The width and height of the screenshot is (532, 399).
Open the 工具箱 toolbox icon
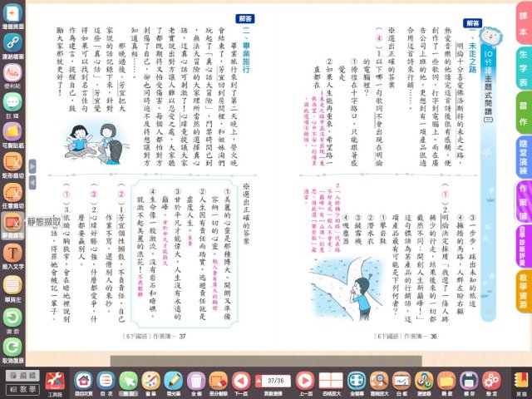click(x=55, y=382)
